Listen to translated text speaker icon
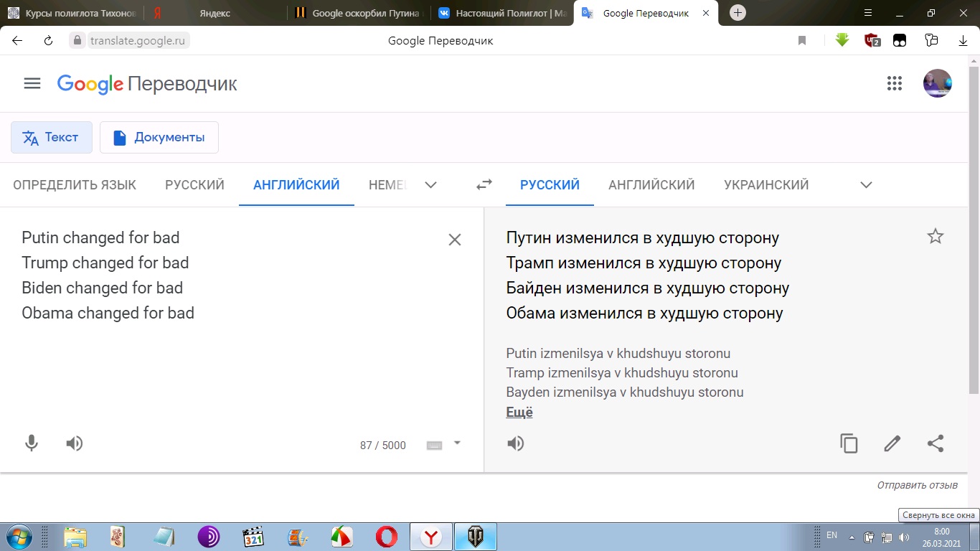 pos(516,443)
